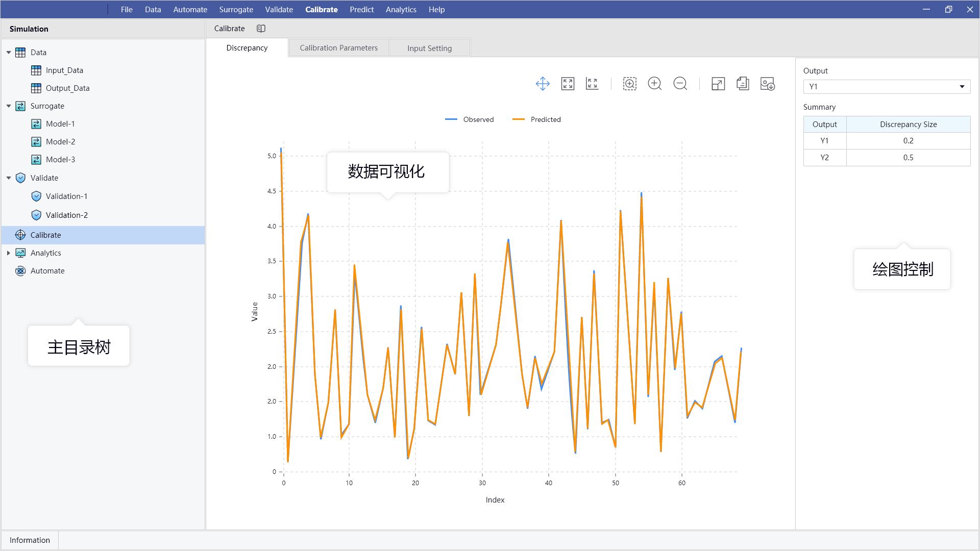The width and height of the screenshot is (980, 551).
Task: Click the Validation-1 shield icon
Action: coord(36,196)
